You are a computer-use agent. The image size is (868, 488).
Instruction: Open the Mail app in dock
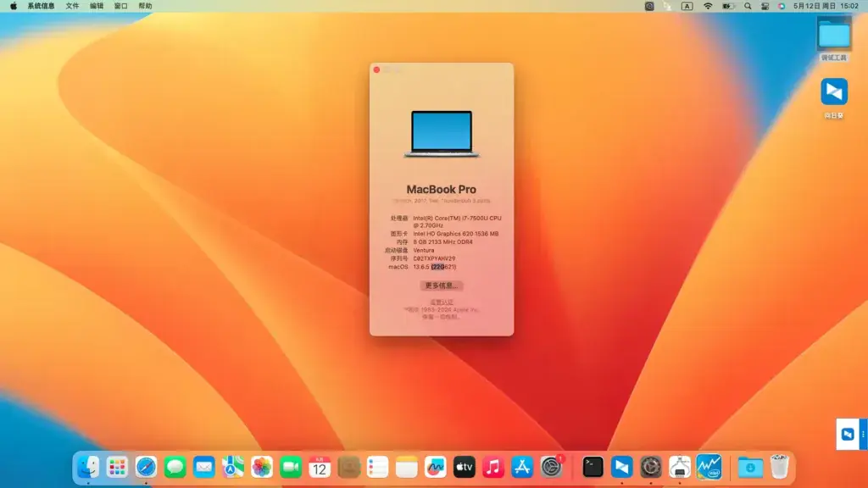click(203, 467)
